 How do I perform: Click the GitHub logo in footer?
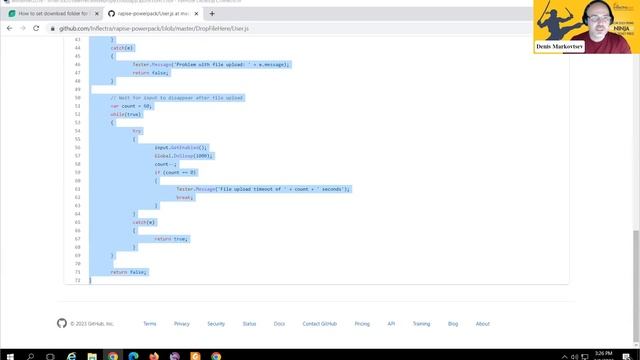62,323
